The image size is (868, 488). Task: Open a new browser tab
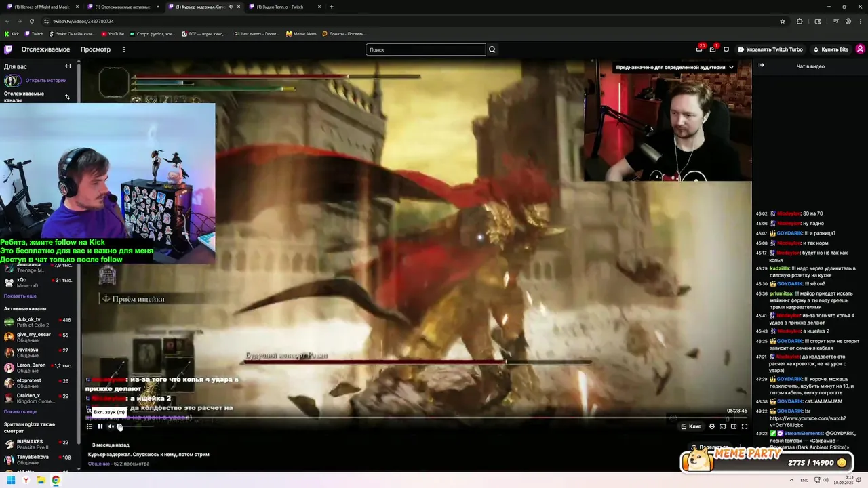332,7
